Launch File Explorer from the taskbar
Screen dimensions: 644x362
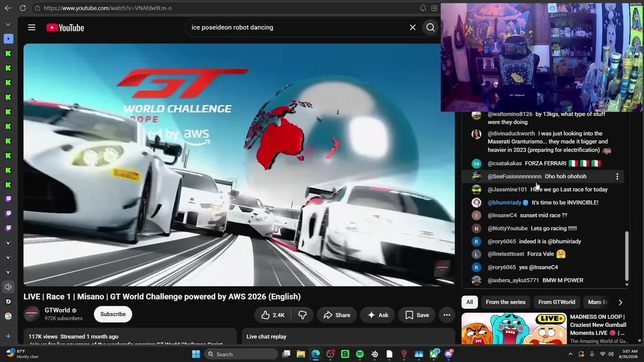click(301, 354)
